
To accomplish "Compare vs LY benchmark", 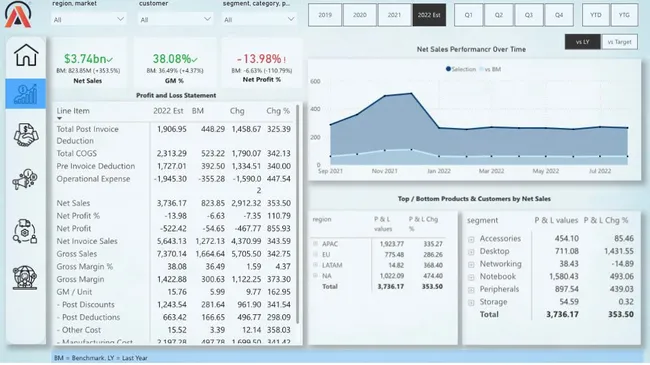I will click(582, 42).
